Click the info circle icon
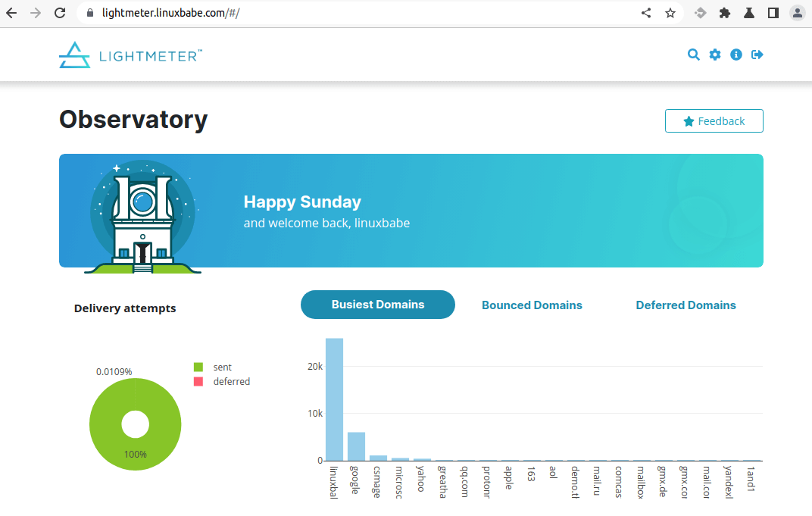812x516 pixels. 736,55
